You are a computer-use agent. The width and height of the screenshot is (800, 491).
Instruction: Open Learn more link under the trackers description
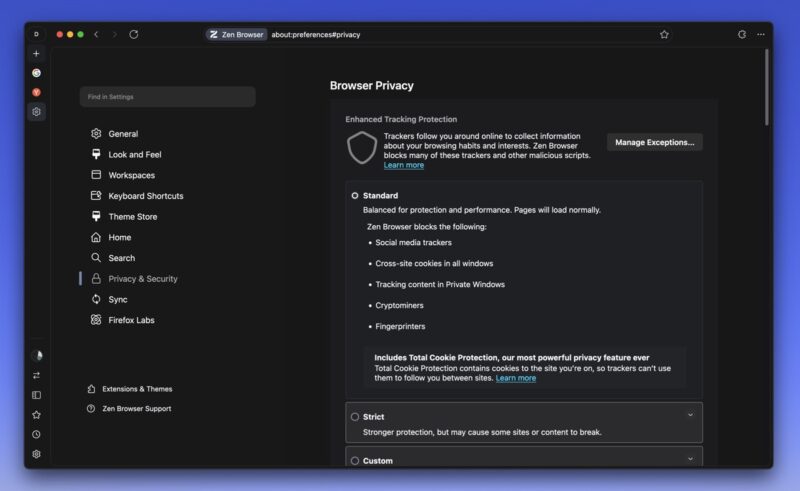(x=404, y=165)
